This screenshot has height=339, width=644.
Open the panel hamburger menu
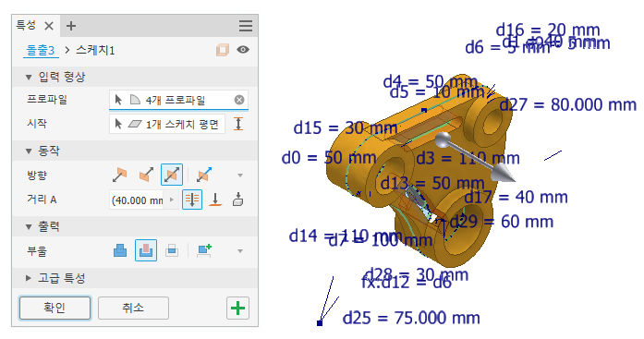pos(246,26)
